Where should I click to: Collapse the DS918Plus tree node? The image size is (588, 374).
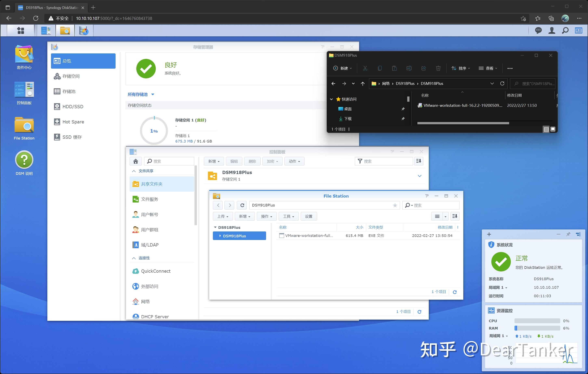click(x=215, y=227)
